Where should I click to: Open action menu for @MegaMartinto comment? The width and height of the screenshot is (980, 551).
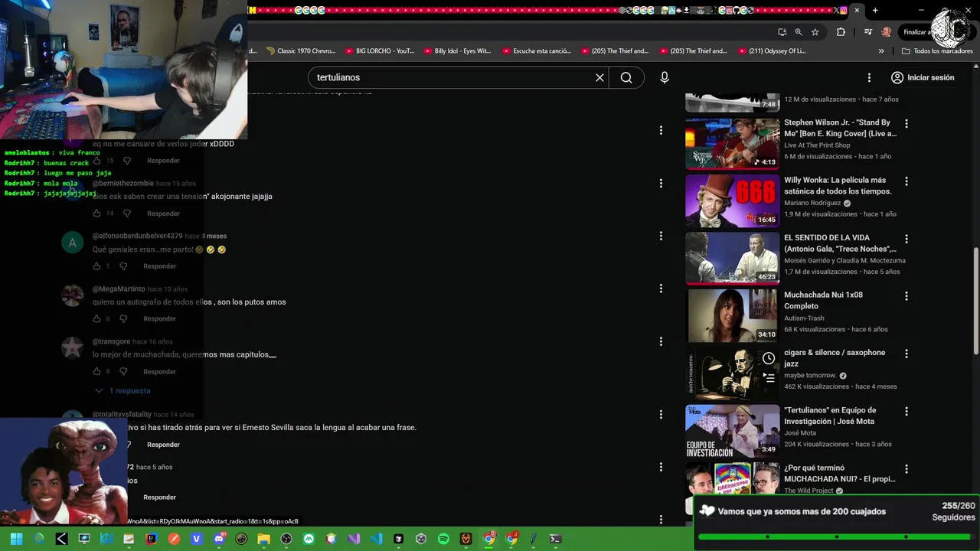(x=661, y=289)
